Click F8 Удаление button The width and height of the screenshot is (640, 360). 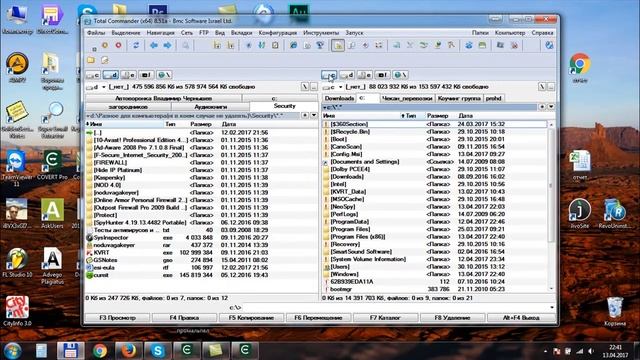point(452,318)
